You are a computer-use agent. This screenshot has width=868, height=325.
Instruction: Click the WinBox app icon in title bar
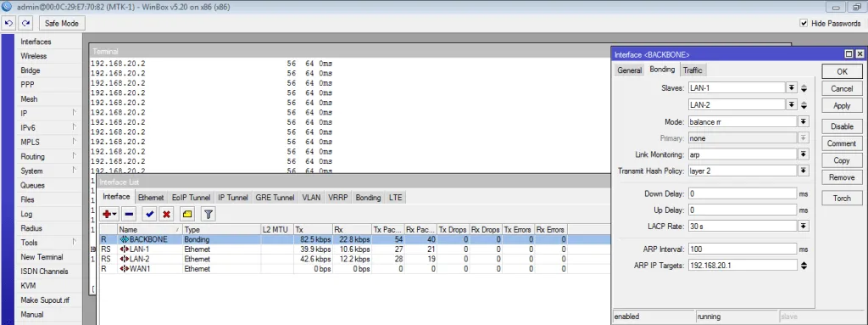[6, 7]
